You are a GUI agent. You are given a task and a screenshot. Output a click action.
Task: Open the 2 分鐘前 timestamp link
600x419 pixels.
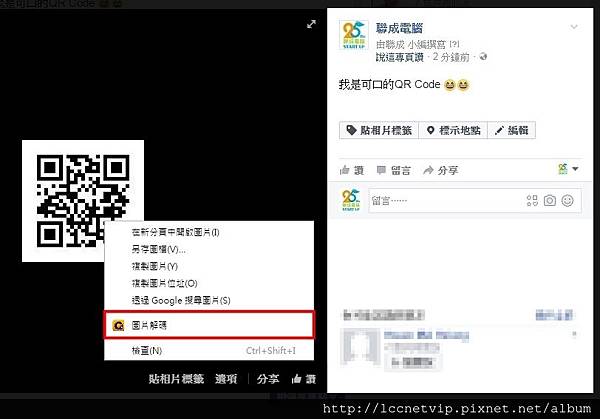click(451, 57)
